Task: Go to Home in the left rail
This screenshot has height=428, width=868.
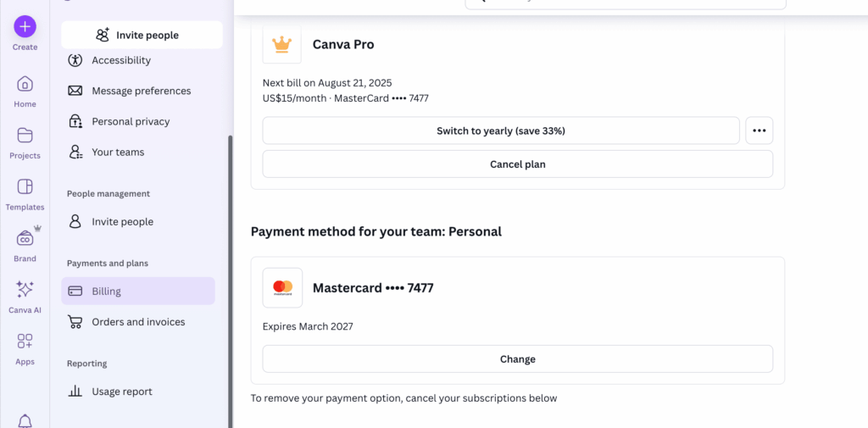Action: click(x=25, y=84)
